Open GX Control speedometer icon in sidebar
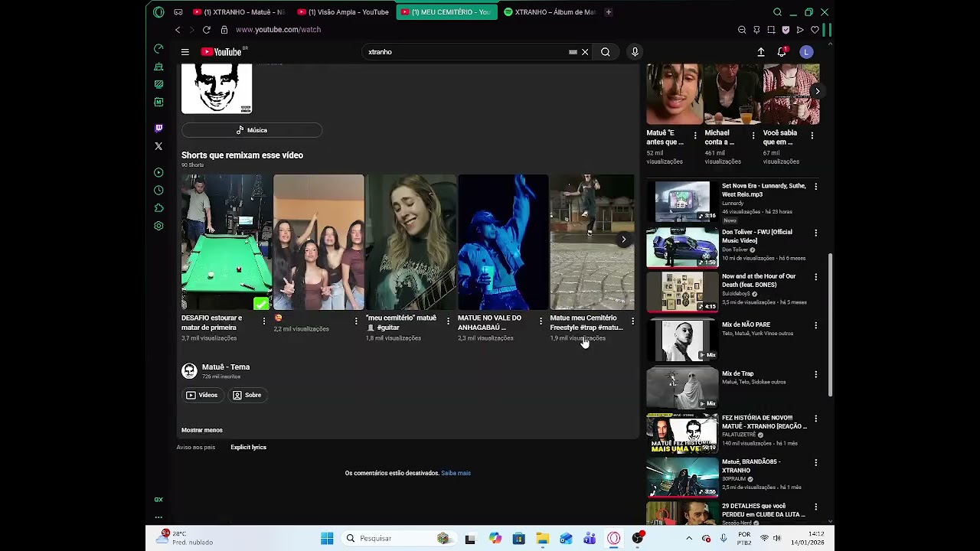The height and width of the screenshot is (551, 980). click(x=158, y=48)
